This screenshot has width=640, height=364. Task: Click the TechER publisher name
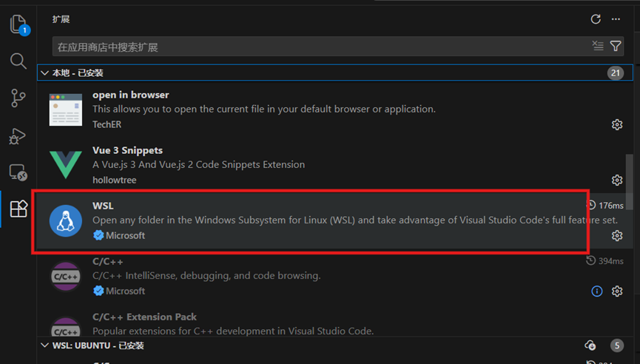click(107, 124)
